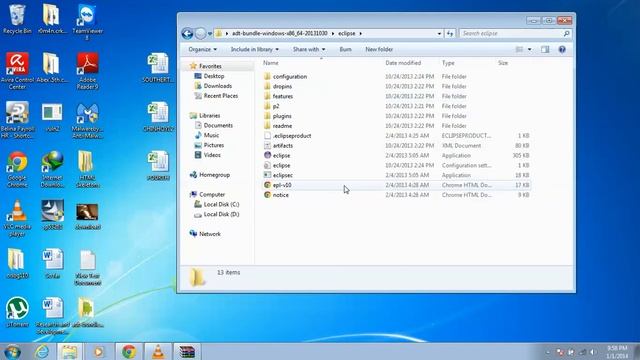640x360 pixels.
Task: Open the uTorrent desktop shortcut
Action: tap(17, 312)
